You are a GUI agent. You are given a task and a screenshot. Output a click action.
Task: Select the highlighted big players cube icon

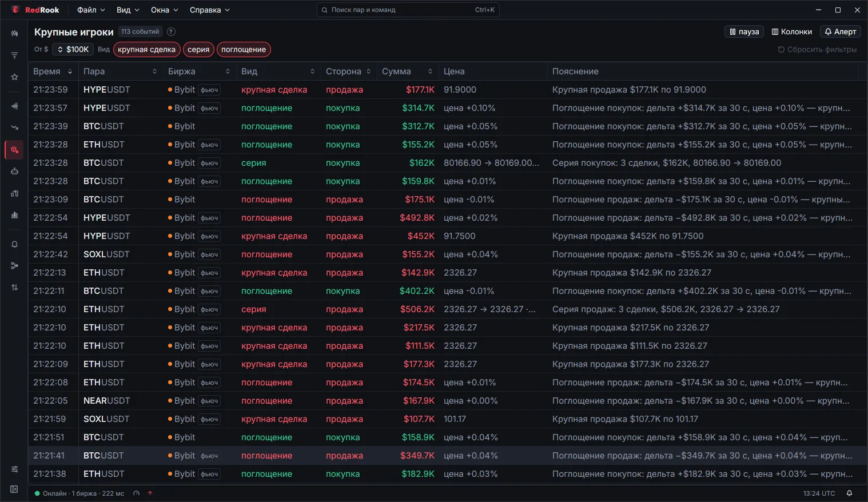click(14, 150)
